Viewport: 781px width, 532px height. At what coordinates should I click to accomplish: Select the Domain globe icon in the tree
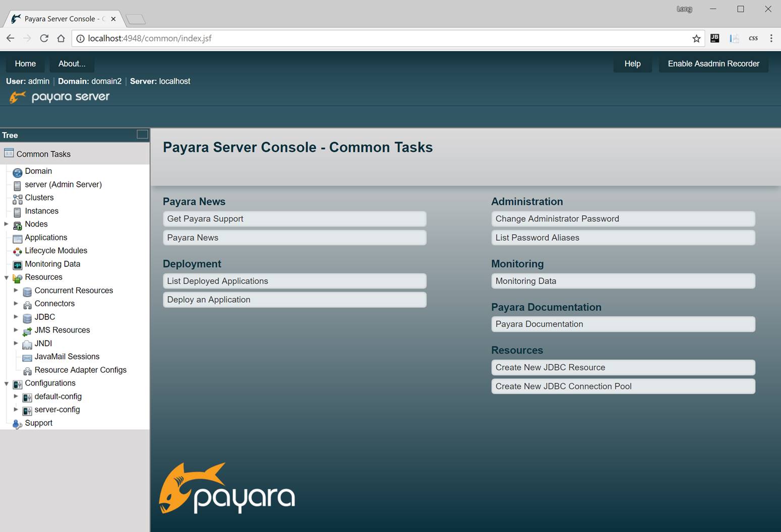coord(17,171)
